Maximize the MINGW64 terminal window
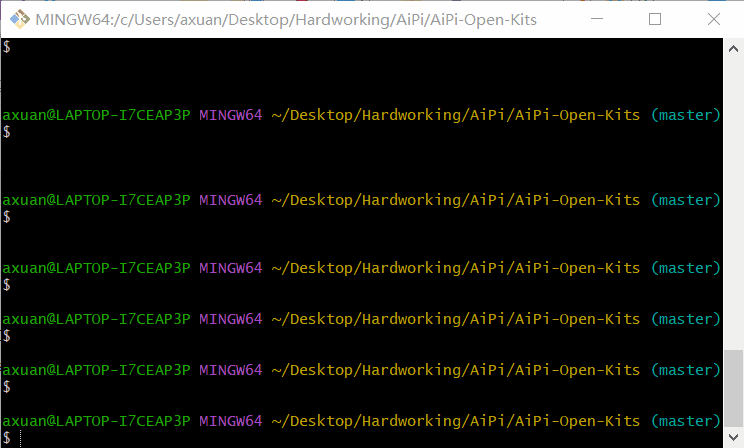Image resolution: width=744 pixels, height=448 pixels. point(655,19)
